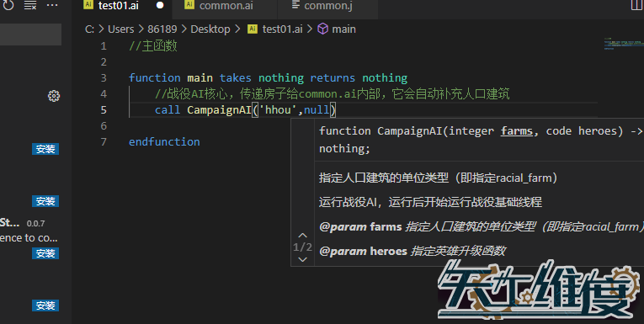Click the first 安装 install button

click(45, 149)
